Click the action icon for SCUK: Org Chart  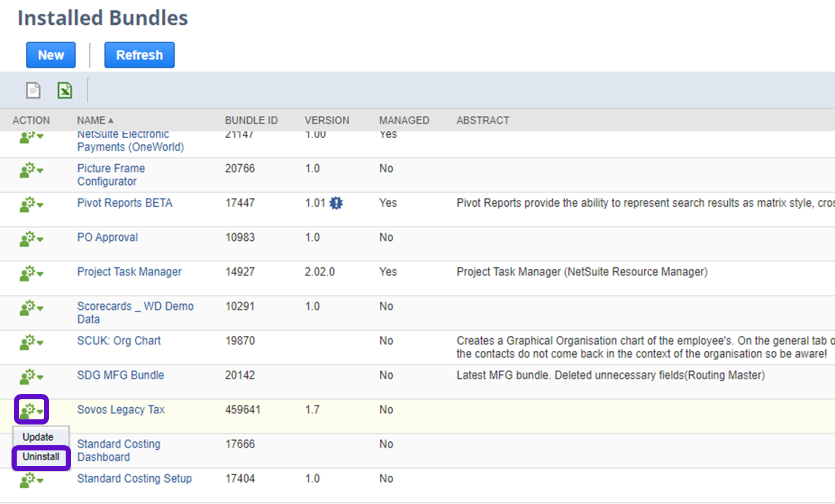pos(31,343)
